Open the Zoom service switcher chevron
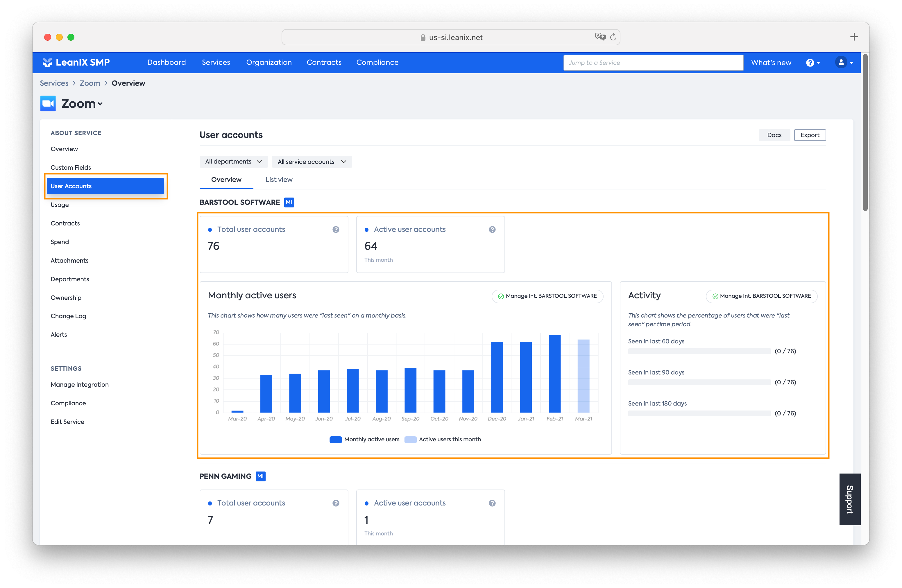 point(100,104)
